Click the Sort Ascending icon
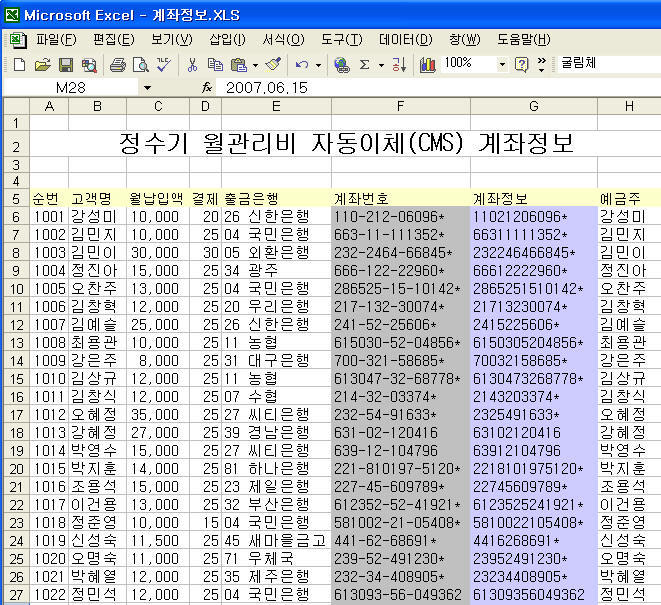 point(398,65)
